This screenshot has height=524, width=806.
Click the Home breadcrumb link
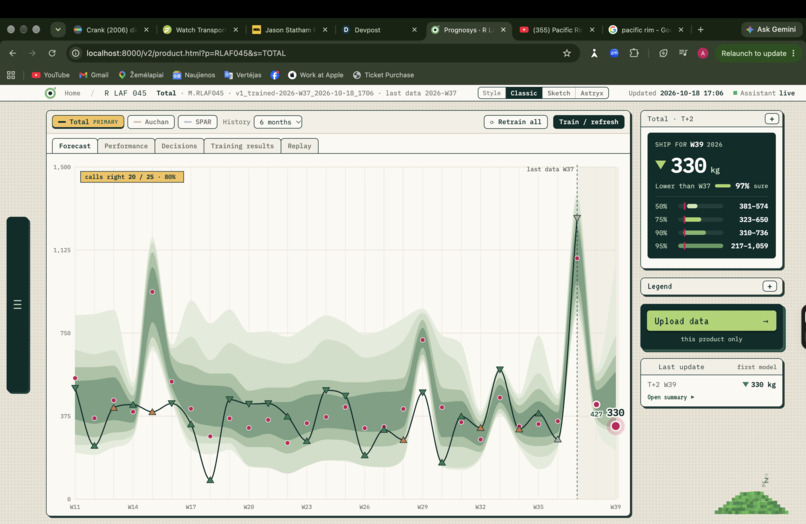72,93
